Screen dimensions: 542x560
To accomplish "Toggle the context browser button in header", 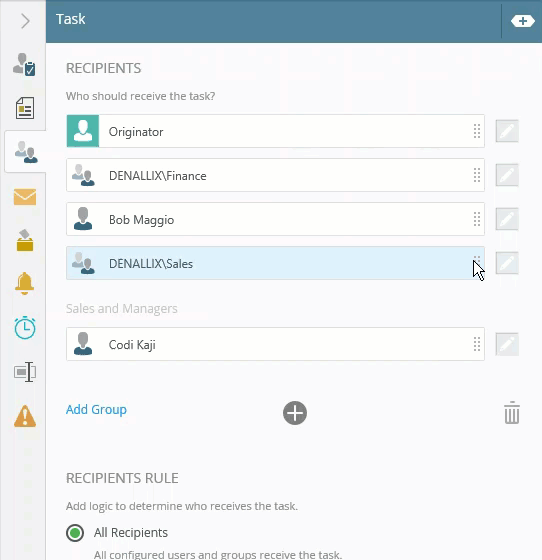I will [x=522, y=21].
